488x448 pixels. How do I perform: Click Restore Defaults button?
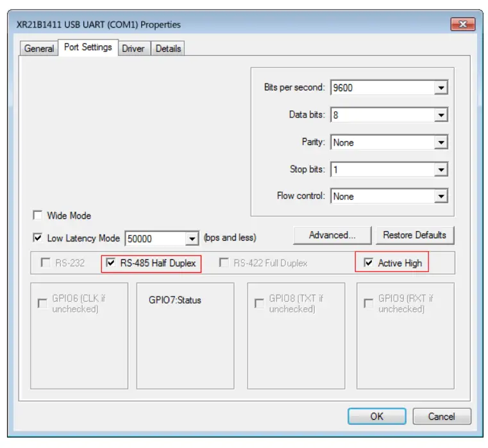414,235
